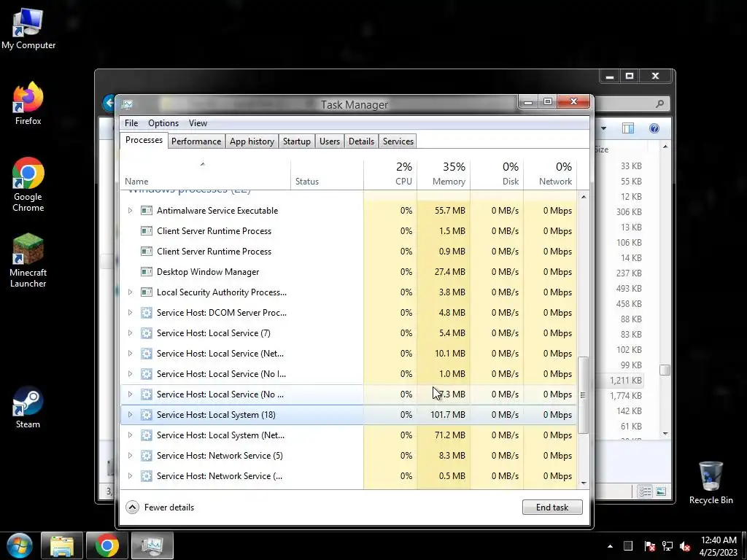Switch to the App history tab
The height and width of the screenshot is (560, 747).
[252, 141]
